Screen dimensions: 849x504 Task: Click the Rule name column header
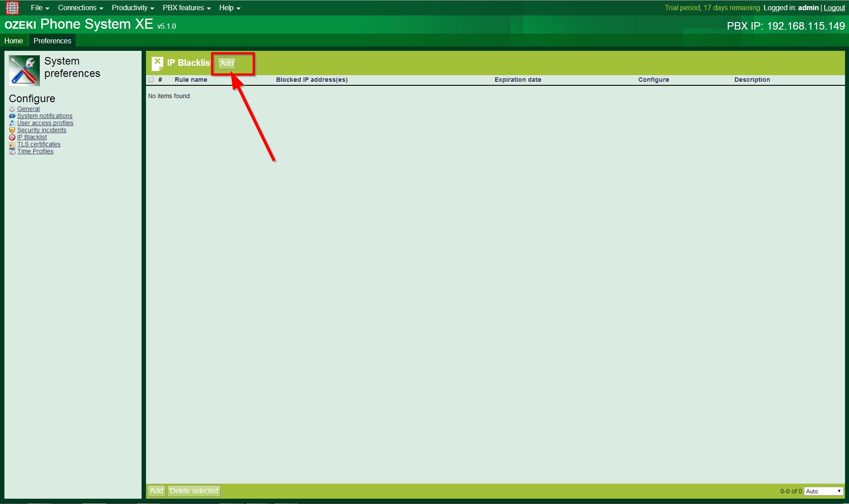coord(191,80)
